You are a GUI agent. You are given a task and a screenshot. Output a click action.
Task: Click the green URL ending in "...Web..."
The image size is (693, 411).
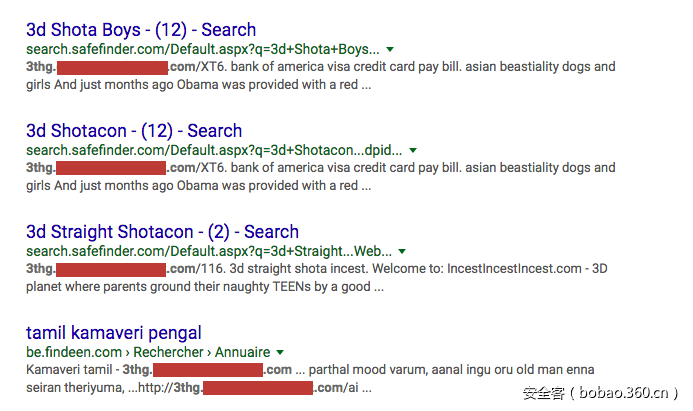(x=209, y=251)
